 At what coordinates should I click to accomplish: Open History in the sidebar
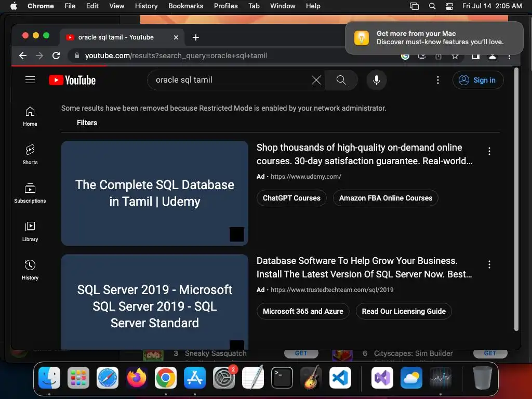(30, 270)
